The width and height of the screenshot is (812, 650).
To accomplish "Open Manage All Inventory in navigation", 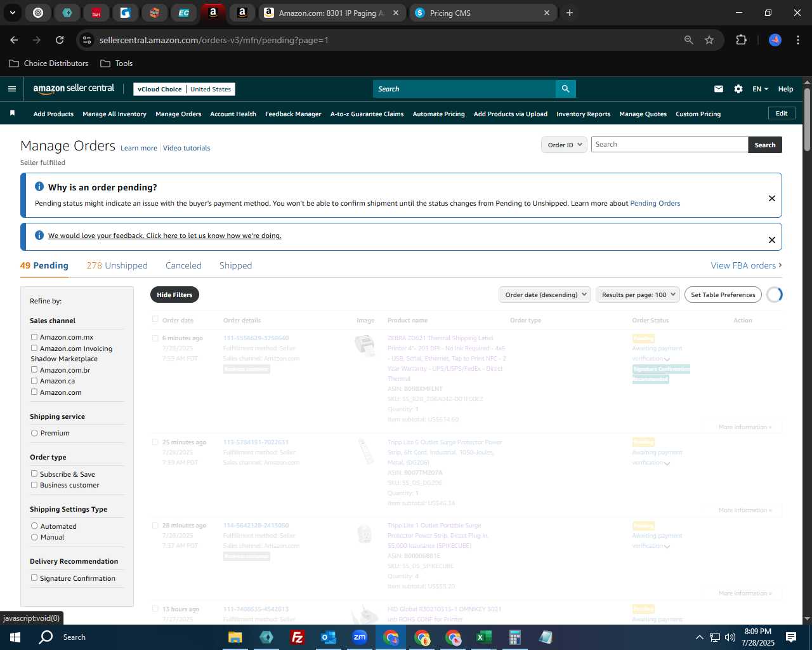I will click(114, 114).
